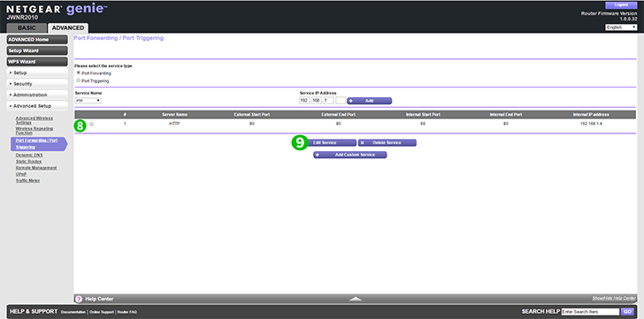644x319 pixels.
Task: Select the Port Forwarding radio button
Action: coord(79,72)
